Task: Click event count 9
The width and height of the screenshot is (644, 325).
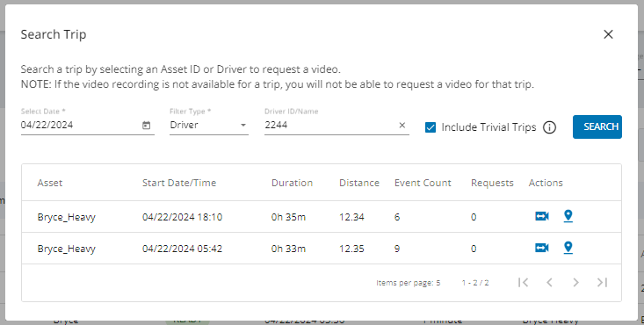Action: pos(397,249)
